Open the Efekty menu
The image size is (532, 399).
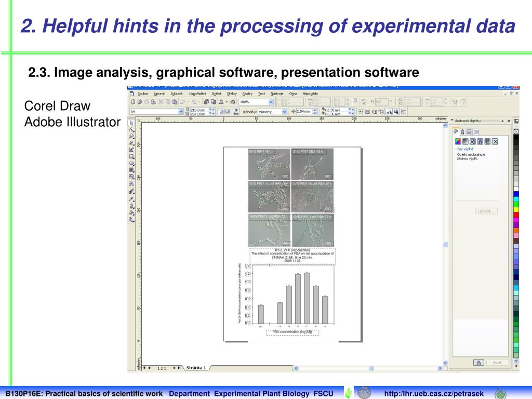pyautogui.click(x=232, y=94)
